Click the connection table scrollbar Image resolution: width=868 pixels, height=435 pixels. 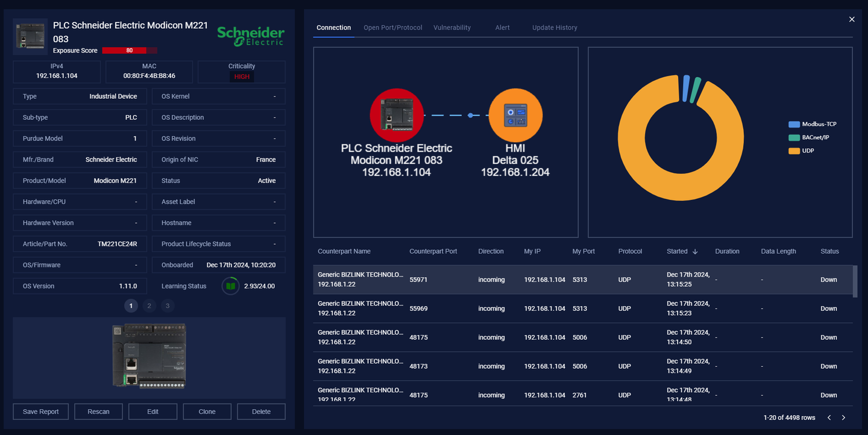[855, 281]
